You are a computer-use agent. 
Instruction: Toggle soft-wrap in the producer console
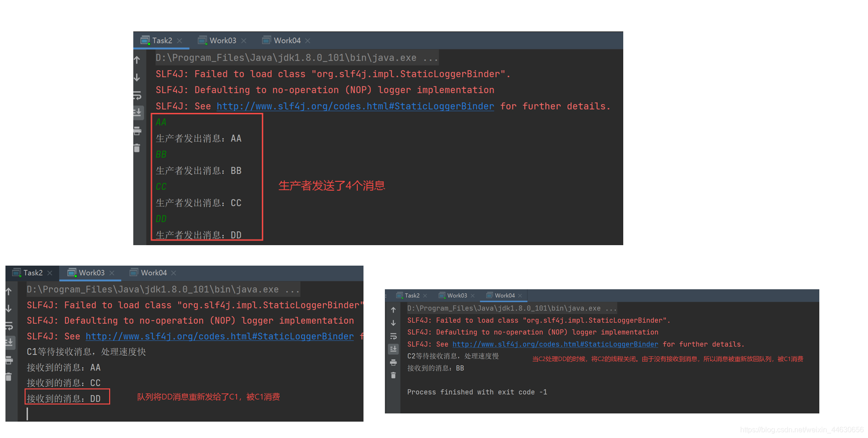tap(137, 96)
